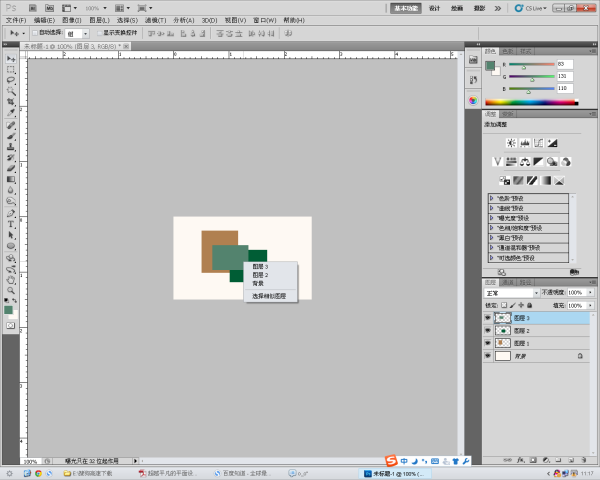Select the Pen tool
600x480 pixels.
pos(11,213)
